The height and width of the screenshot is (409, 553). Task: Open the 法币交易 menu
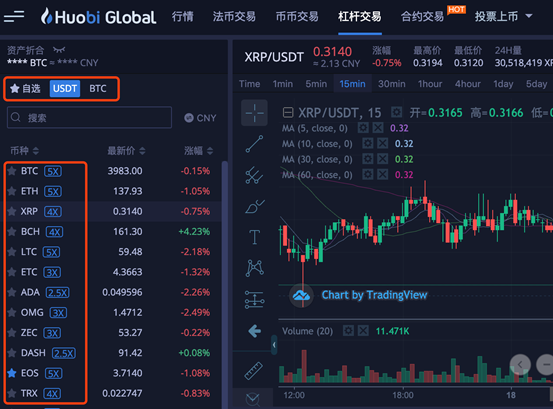(234, 16)
